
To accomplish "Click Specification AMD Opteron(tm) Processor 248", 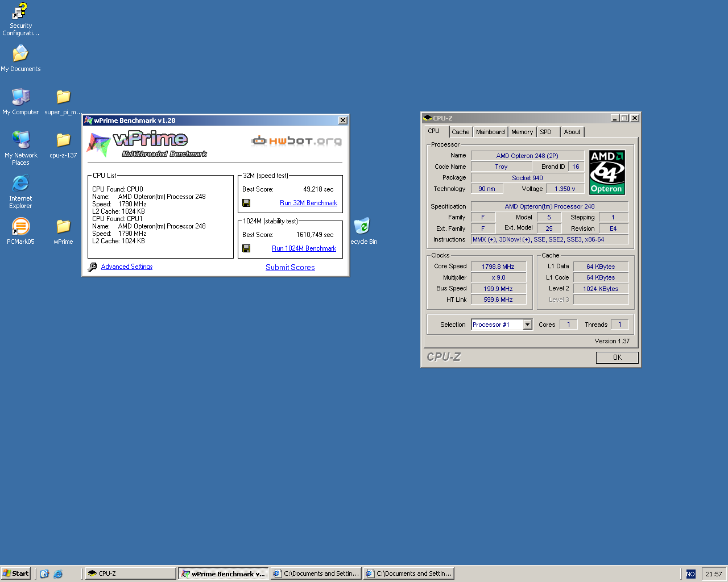I will pyautogui.click(x=549, y=206).
